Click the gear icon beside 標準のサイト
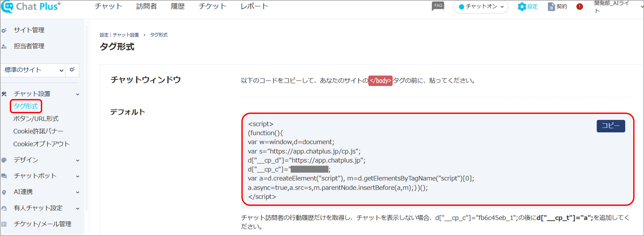The width and height of the screenshot is (644, 236). (x=72, y=70)
